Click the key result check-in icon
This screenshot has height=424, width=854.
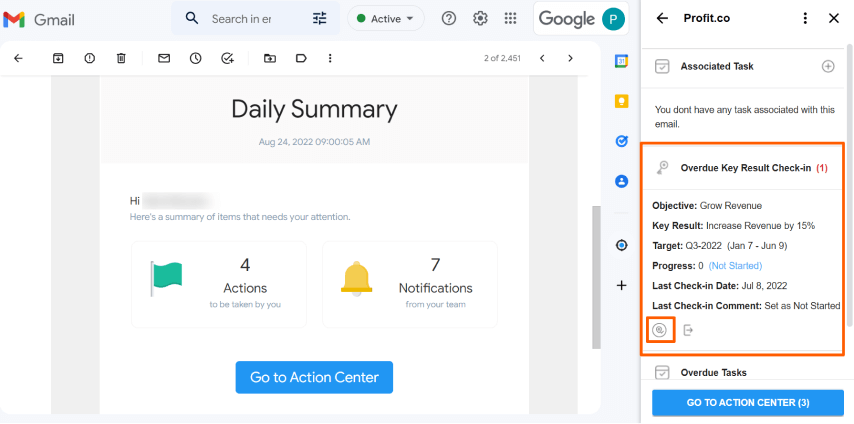coord(660,330)
